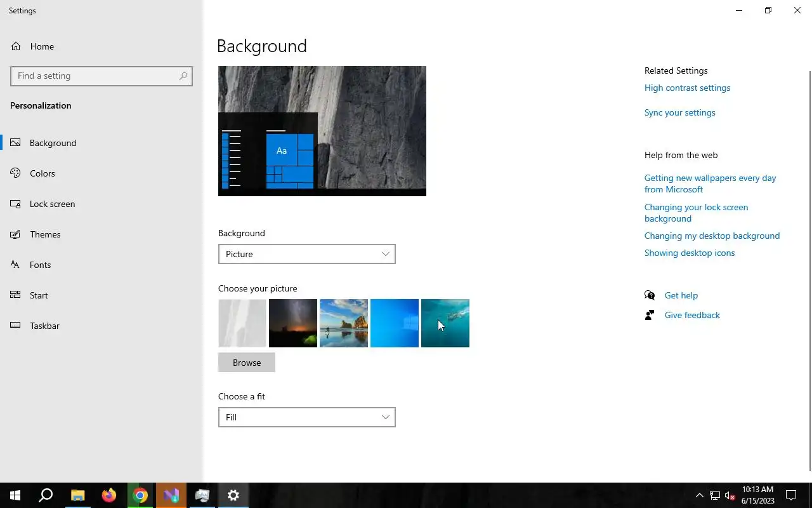Click the Get help link
This screenshot has height=508, width=812.
coord(681,295)
